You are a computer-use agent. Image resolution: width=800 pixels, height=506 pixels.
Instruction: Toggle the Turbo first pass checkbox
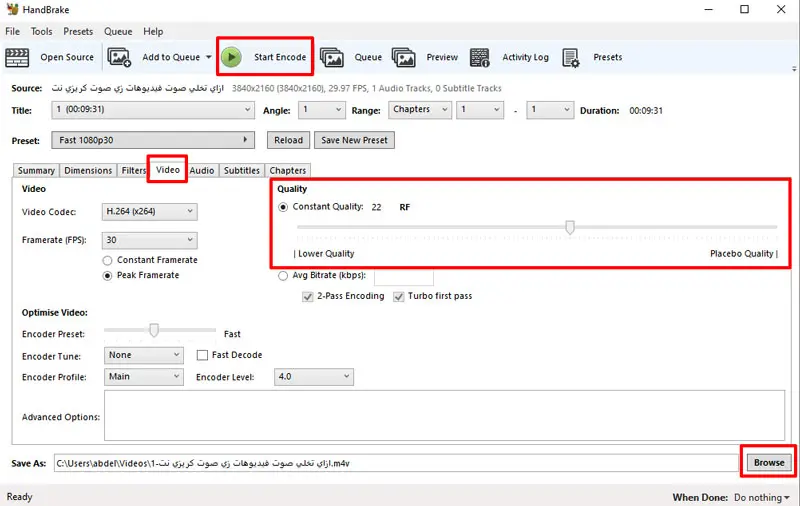point(398,296)
